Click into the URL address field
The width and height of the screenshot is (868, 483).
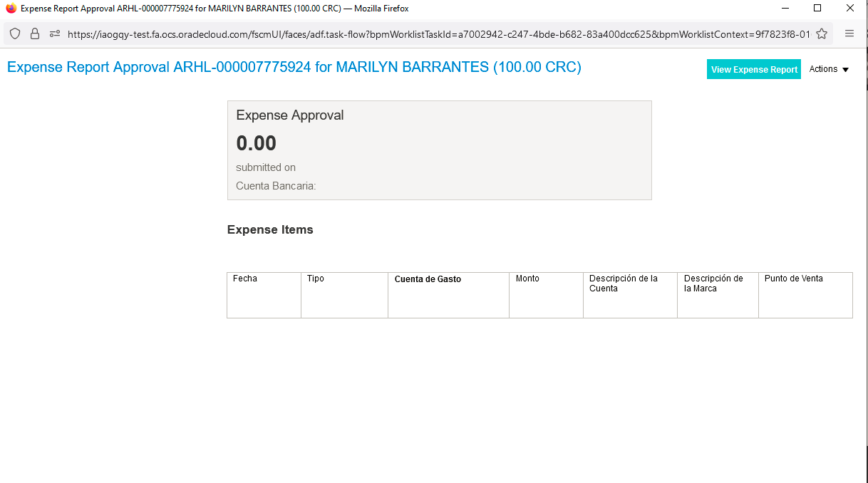(438, 33)
